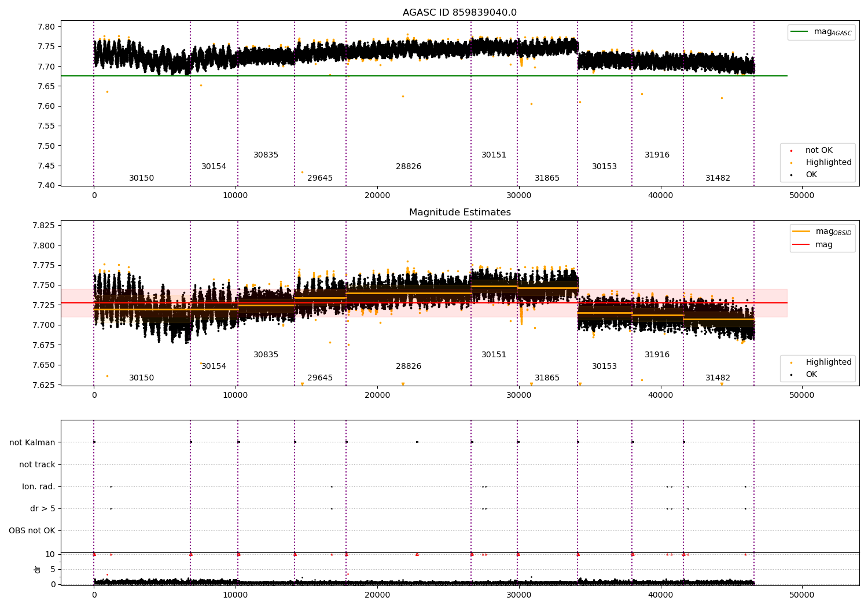This screenshot has height=608, width=868.
Task: Click the 50000 x-axis tick under the bottom plot
Action: 802,595
